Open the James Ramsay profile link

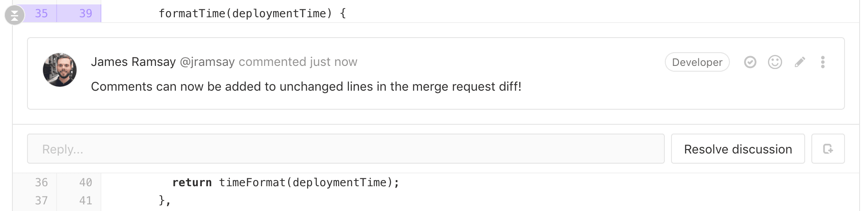133,62
